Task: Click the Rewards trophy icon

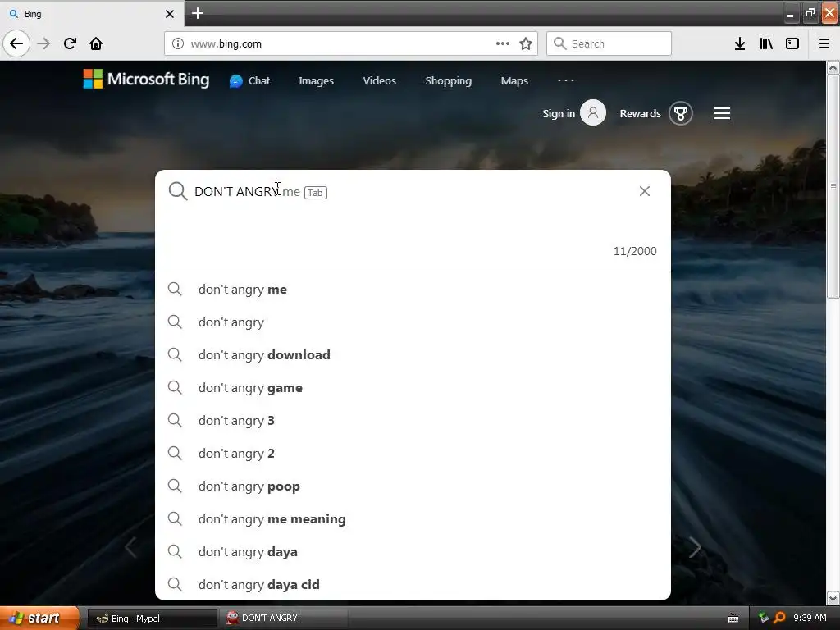Action: (x=681, y=113)
